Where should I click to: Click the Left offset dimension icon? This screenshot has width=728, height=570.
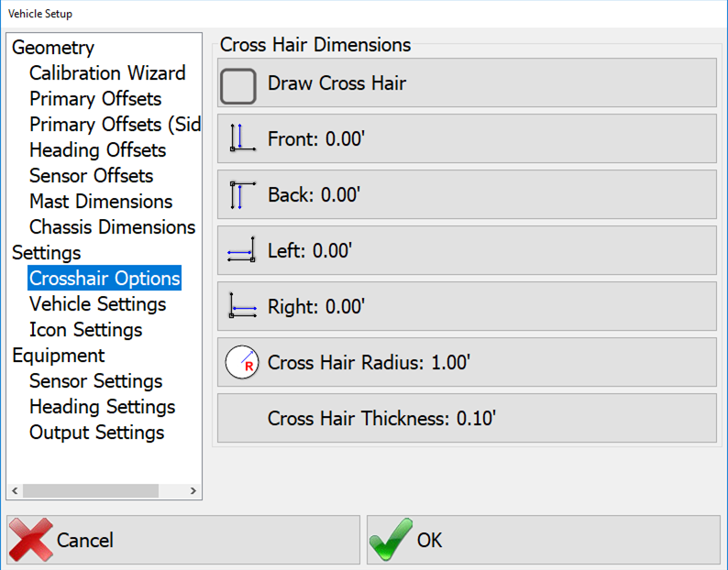coord(241,250)
